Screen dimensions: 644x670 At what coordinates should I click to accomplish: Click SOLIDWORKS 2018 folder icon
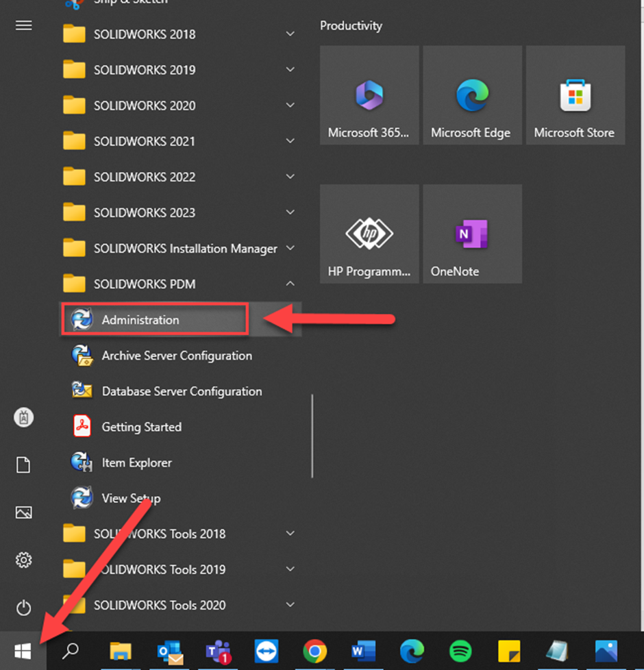[x=74, y=34]
